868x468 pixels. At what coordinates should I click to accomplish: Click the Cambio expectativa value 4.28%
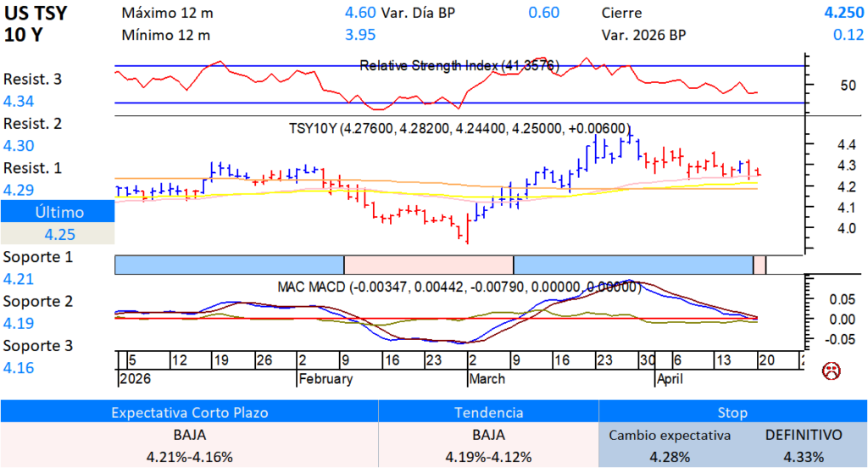pyautogui.click(x=670, y=457)
